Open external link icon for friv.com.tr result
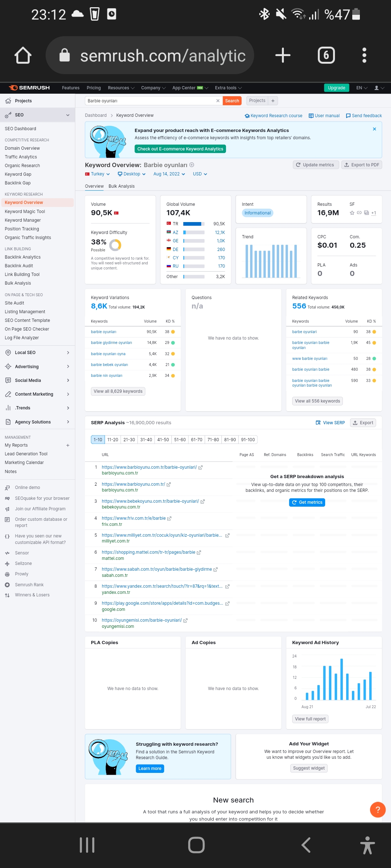The image size is (391, 868). pos(169,518)
